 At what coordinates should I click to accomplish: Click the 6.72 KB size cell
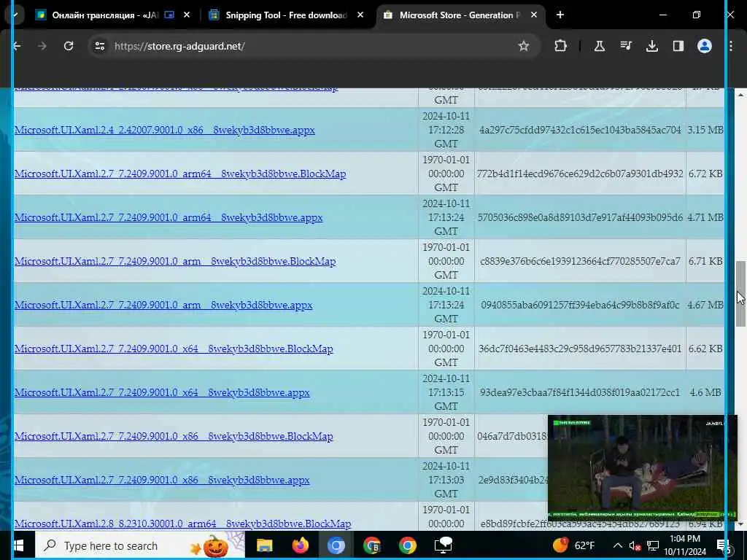pos(705,174)
